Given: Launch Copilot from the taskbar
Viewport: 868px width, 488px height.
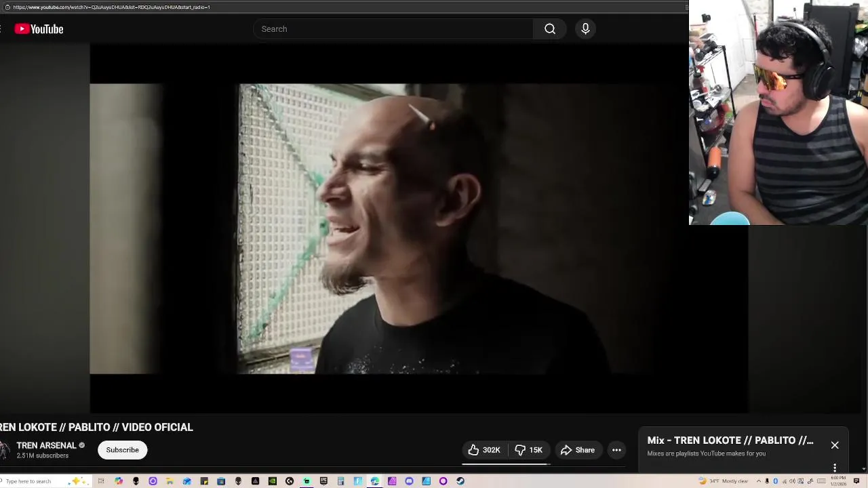Looking at the screenshot, I should (x=119, y=481).
